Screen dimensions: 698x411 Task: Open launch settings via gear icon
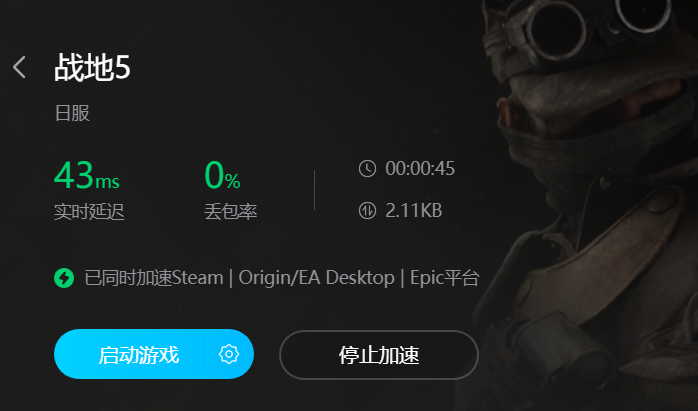point(229,354)
